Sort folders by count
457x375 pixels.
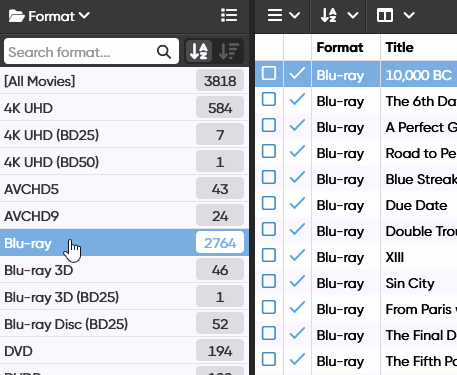[x=229, y=51]
